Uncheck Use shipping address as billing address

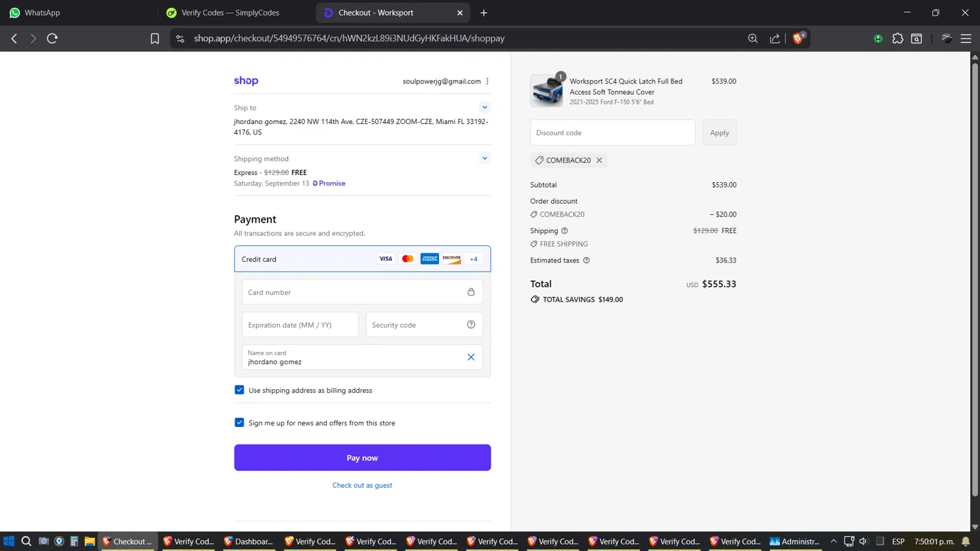pyautogui.click(x=239, y=390)
